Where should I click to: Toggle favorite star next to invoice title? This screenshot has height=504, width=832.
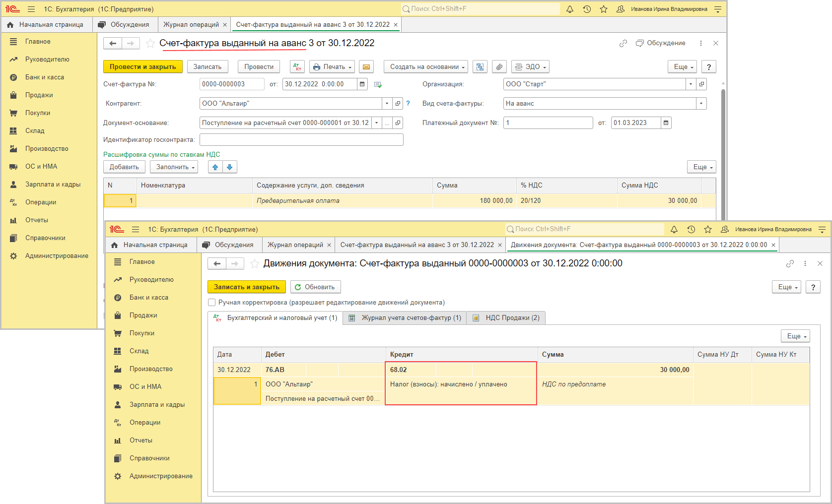click(x=150, y=44)
